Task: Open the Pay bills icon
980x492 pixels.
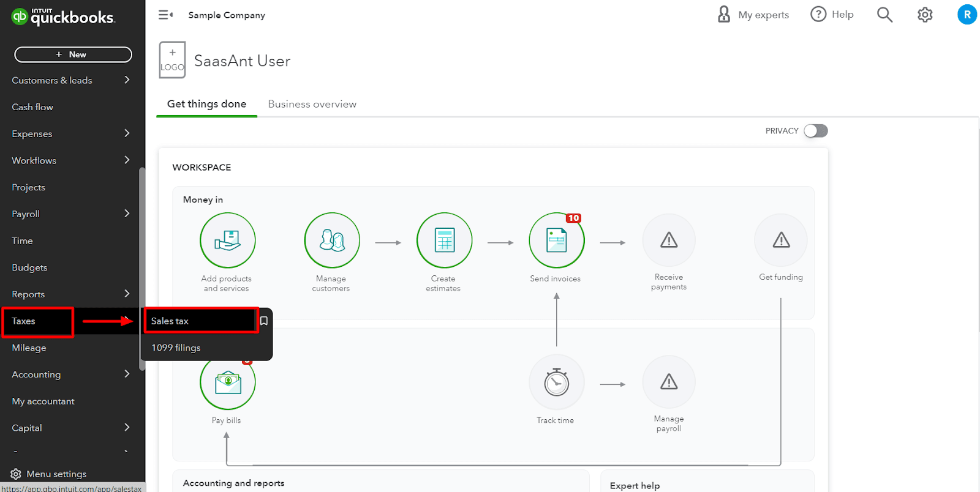Action: (x=228, y=382)
